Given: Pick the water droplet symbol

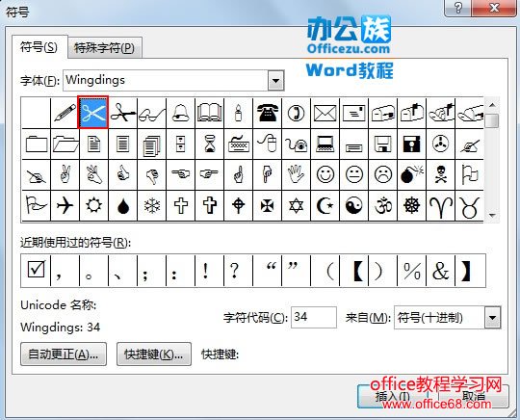Looking at the screenshot, I should 123,206.
